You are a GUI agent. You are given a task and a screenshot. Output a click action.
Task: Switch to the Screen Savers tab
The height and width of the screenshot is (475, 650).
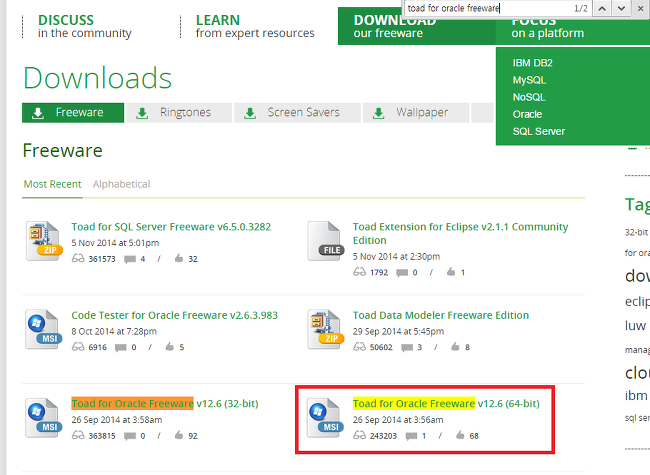point(297,113)
